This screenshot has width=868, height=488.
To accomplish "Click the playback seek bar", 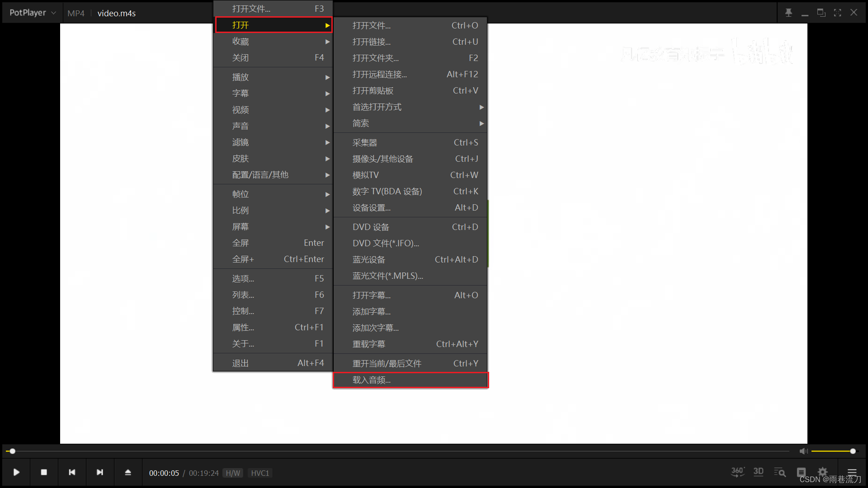I will (x=398, y=451).
